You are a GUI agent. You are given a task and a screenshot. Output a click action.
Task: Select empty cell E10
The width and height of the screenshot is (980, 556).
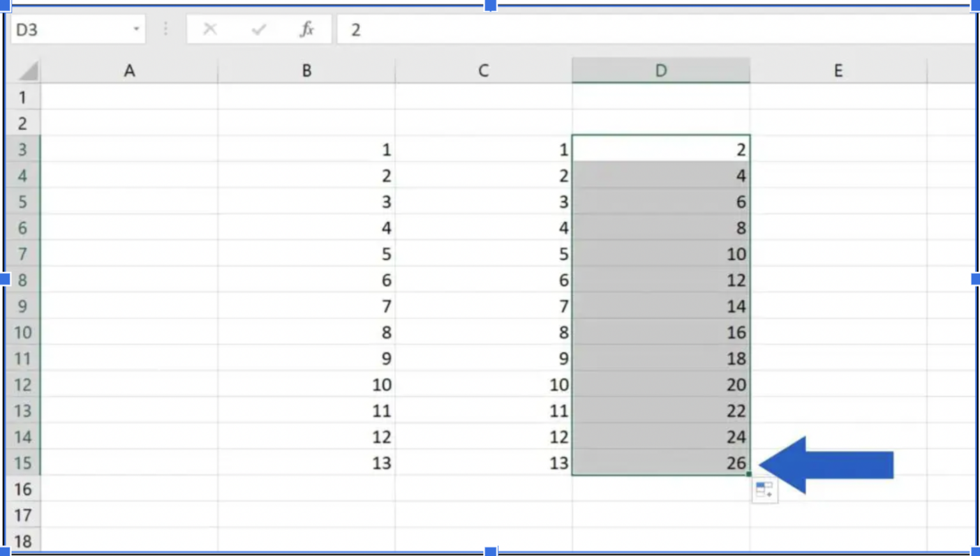coord(838,332)
